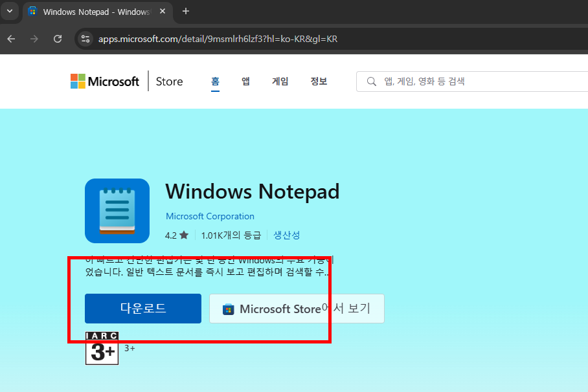The image size is (588, 392).
Task: Click the Windows Notepad title
Action: click(253, 191)
